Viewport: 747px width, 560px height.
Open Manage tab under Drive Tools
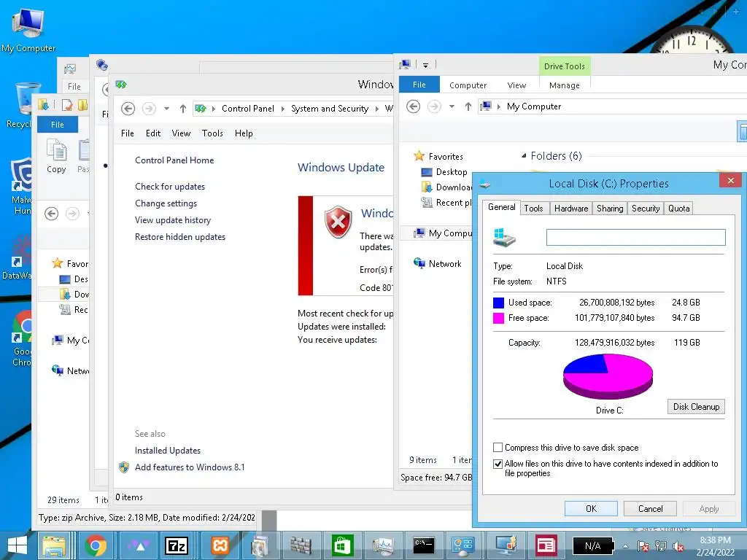coord(564,85)
